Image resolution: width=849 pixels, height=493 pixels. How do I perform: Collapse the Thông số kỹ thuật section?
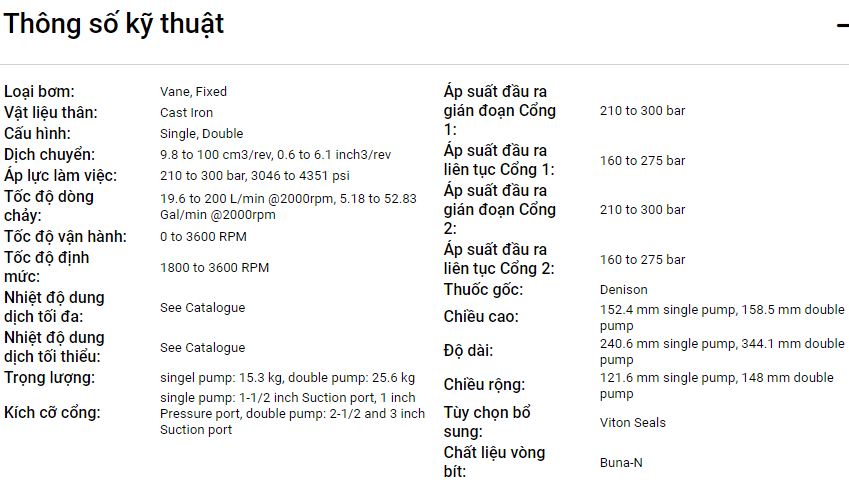pyautogui.click(x=842, y=25)
